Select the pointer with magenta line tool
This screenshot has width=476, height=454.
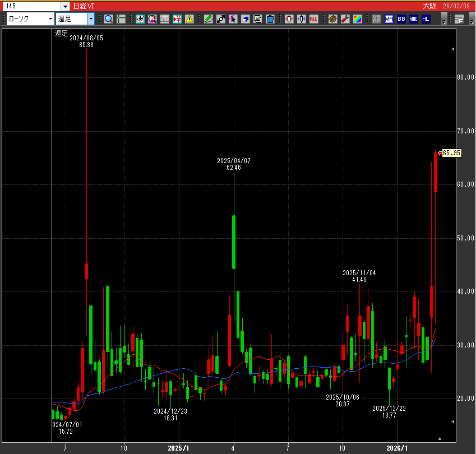(x=233, y=19)
